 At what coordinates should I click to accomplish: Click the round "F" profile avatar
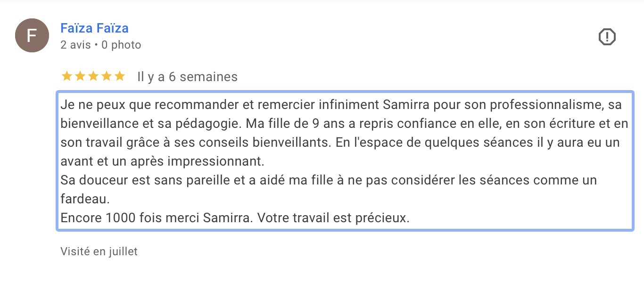tap(32, 35)
